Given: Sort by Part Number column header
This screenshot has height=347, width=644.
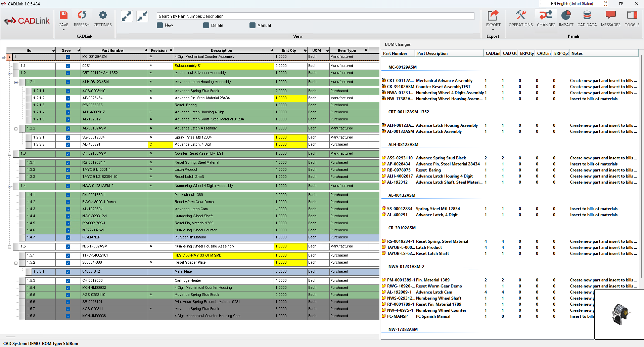Looking at the screenshot, I should tap(112, 50).
